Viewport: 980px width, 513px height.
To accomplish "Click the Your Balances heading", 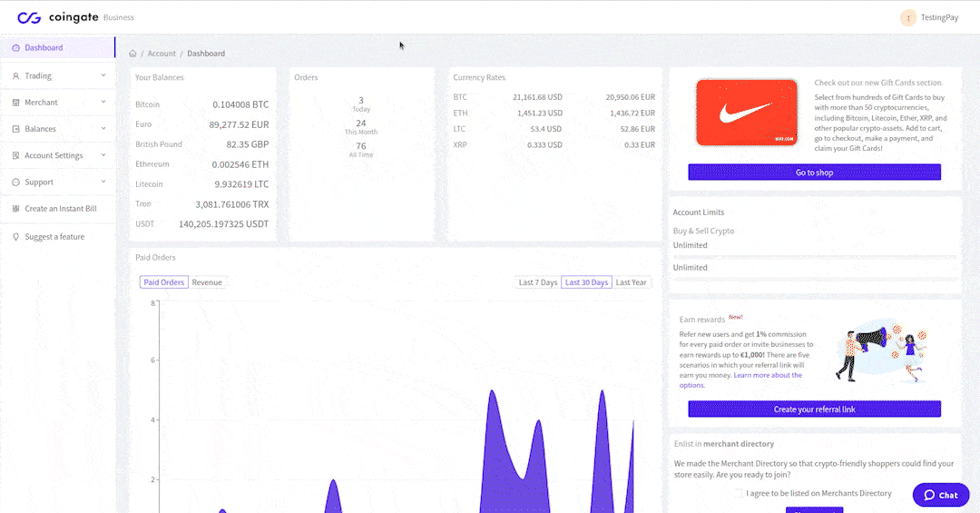I will click(x=160, y=77).
